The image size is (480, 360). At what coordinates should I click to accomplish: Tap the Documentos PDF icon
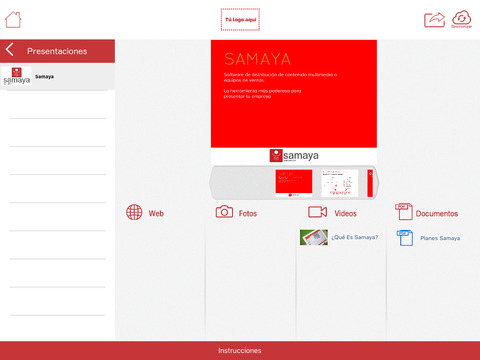[404, 211]
